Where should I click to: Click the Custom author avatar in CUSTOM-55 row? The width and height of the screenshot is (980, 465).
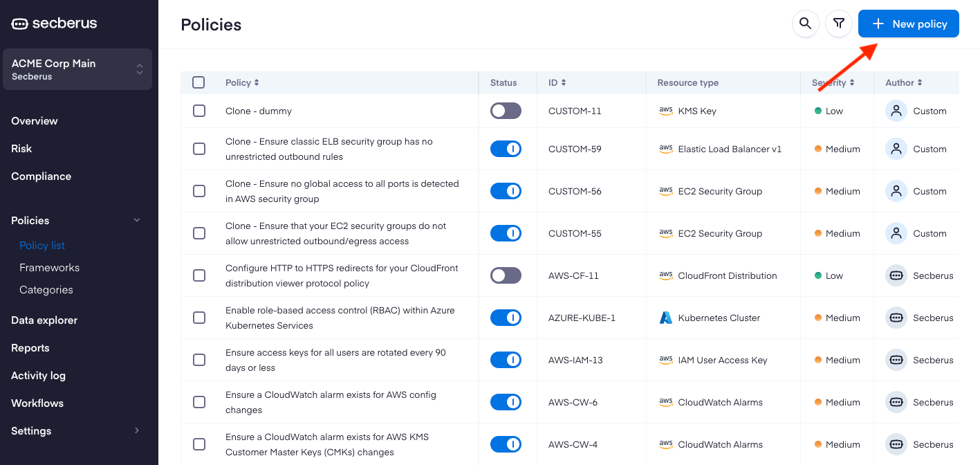point(896,233)
